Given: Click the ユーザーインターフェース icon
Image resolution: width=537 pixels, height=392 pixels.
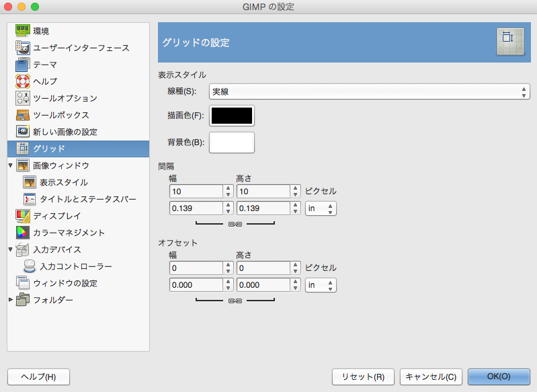Looking at the screenshot, I should tap(23, 48).
